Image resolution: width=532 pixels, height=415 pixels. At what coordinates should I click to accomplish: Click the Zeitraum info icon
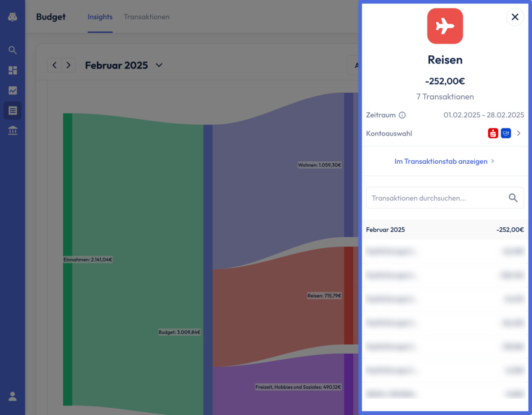[402, 115]
